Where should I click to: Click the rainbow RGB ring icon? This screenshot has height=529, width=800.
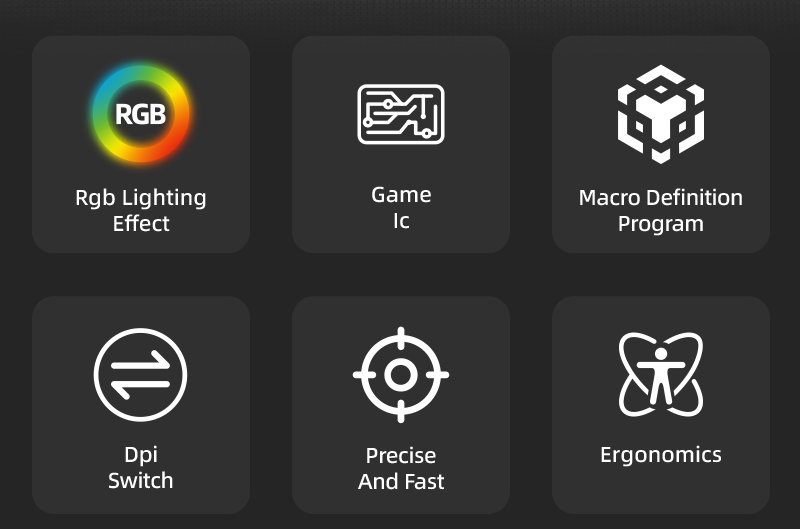(141, 114)
